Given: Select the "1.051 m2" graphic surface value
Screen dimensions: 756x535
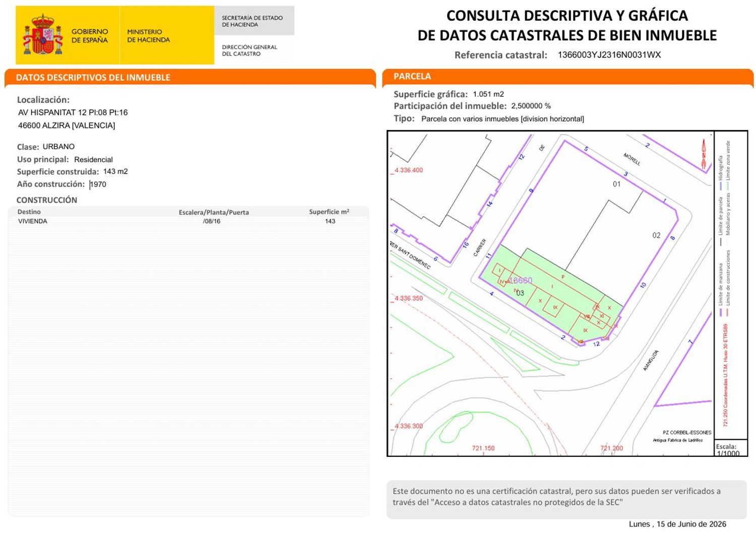Looking at the screenshot, I should (488, 94).
